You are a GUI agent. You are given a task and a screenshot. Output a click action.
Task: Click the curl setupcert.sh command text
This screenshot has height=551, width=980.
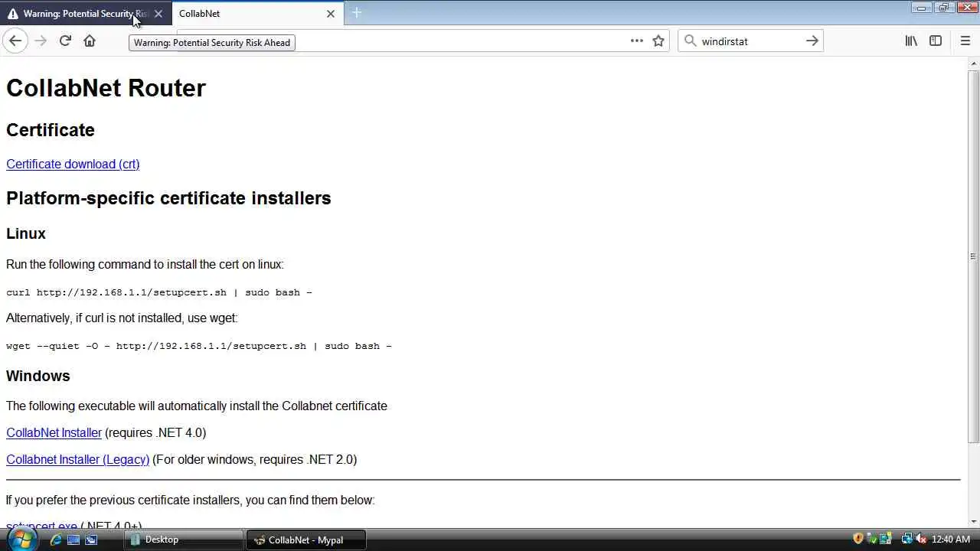[x=159, y=292]
